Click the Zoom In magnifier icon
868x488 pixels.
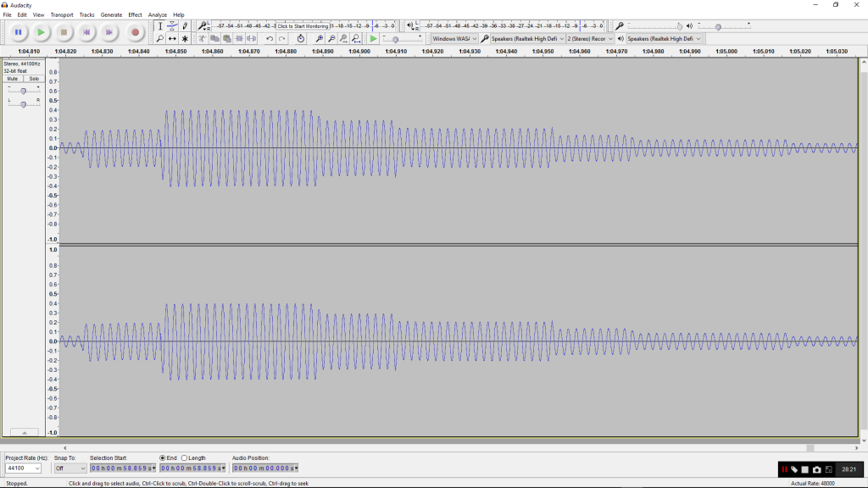pos(320,38)
